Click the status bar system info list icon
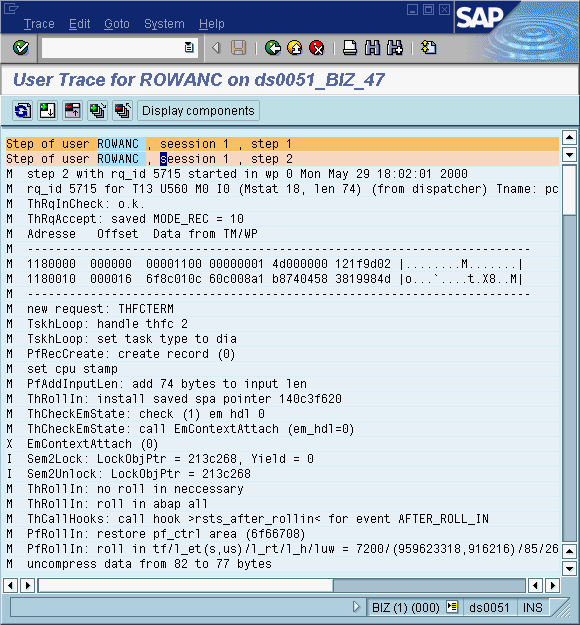The width and height of the screenshot is (580, 625). pos(452,607)
